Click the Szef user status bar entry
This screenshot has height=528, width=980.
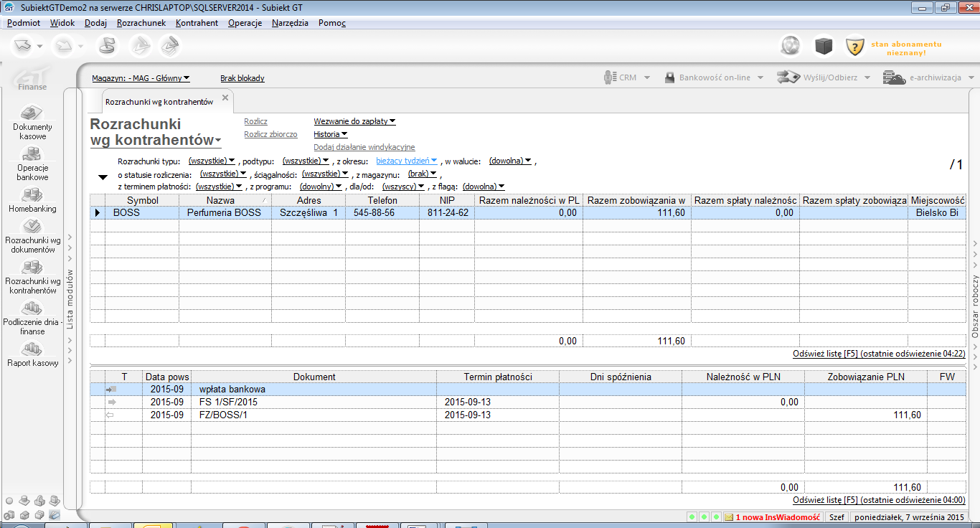[837, 517]
